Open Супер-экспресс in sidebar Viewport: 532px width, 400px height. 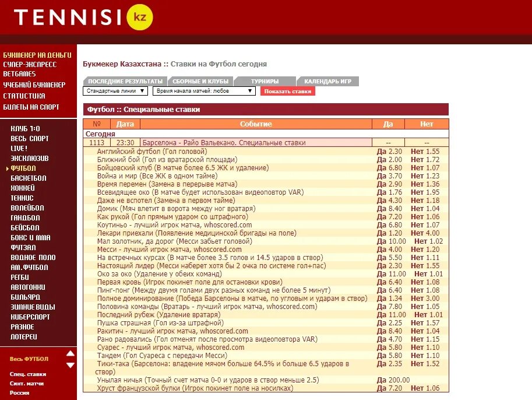coord(30,65)
